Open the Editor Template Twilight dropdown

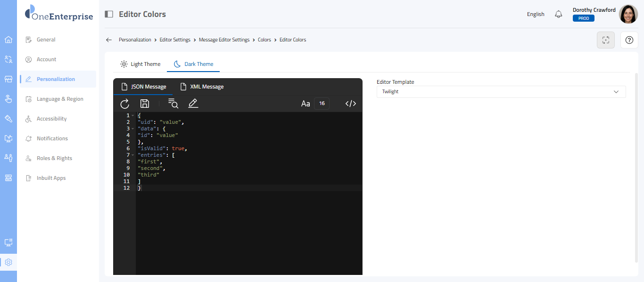[501, 92]
